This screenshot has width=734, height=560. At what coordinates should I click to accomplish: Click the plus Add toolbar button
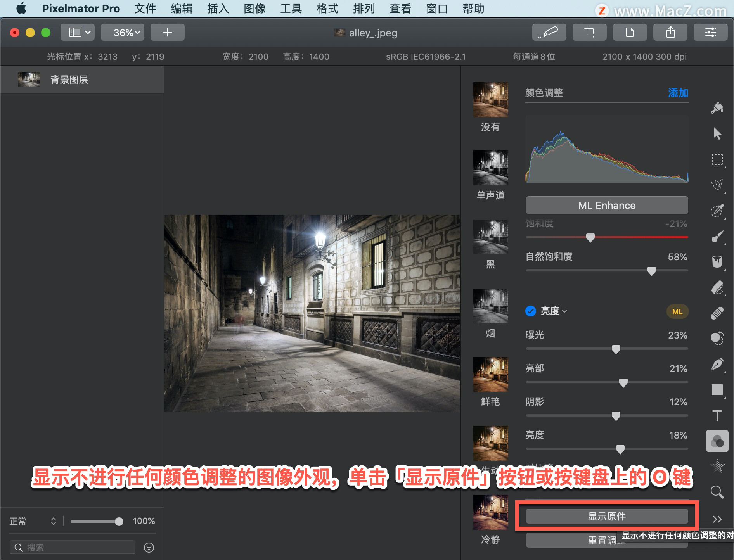pos(168,32)
